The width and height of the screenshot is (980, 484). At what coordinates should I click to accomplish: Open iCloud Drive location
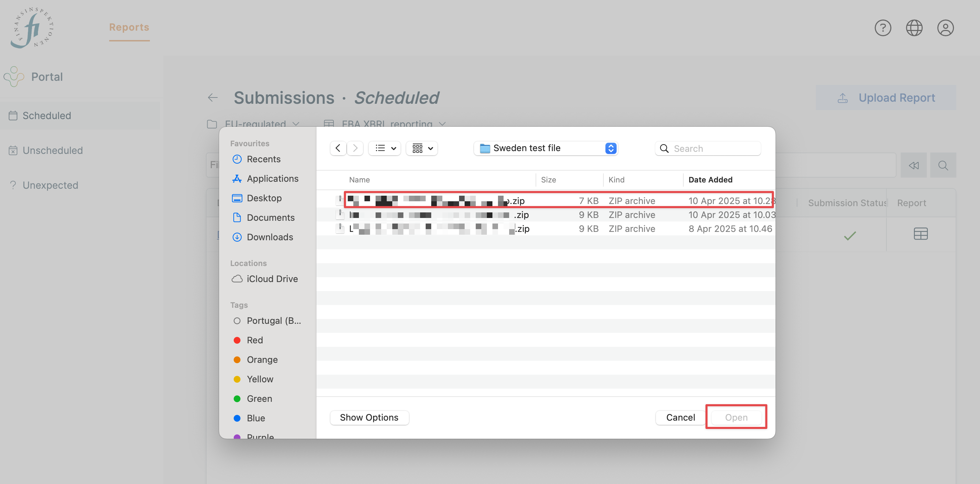coord(272,278)
